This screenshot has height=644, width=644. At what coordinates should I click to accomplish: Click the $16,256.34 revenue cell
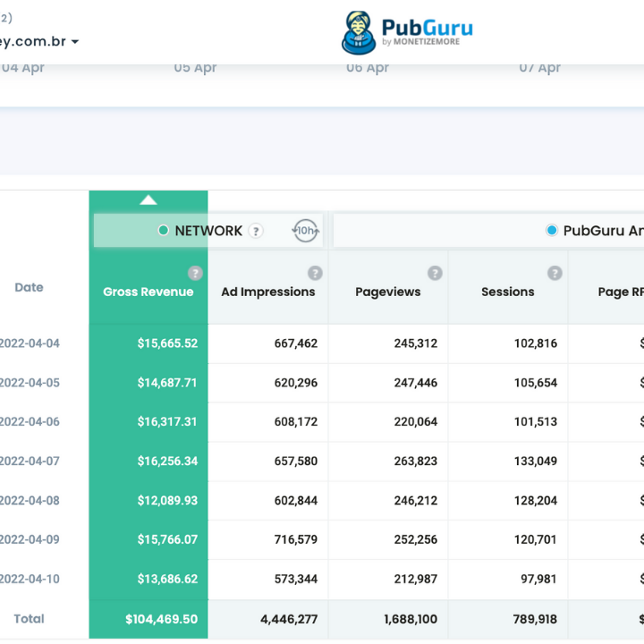click(x=167, y=462)
